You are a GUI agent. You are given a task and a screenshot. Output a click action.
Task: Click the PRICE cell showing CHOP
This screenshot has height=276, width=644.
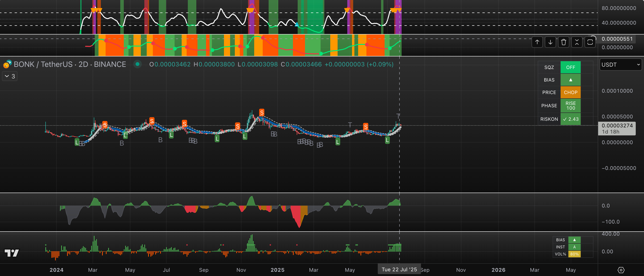click(x=571, y=92)
